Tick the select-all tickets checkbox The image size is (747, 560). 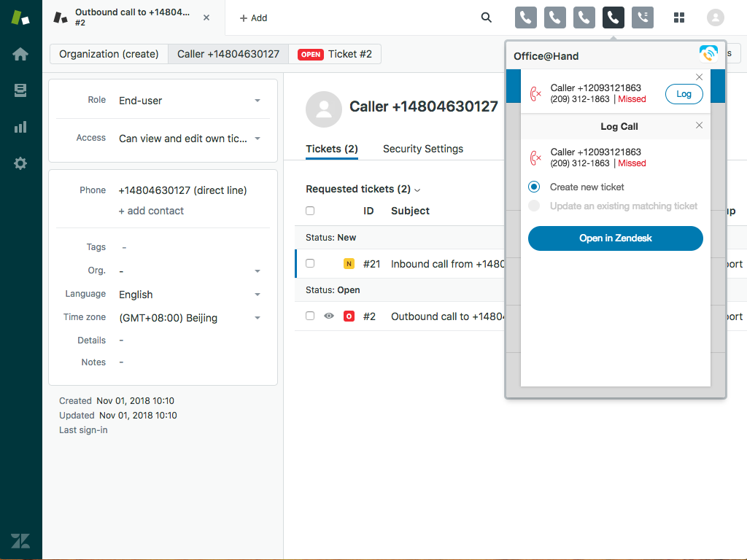(310, 211)
